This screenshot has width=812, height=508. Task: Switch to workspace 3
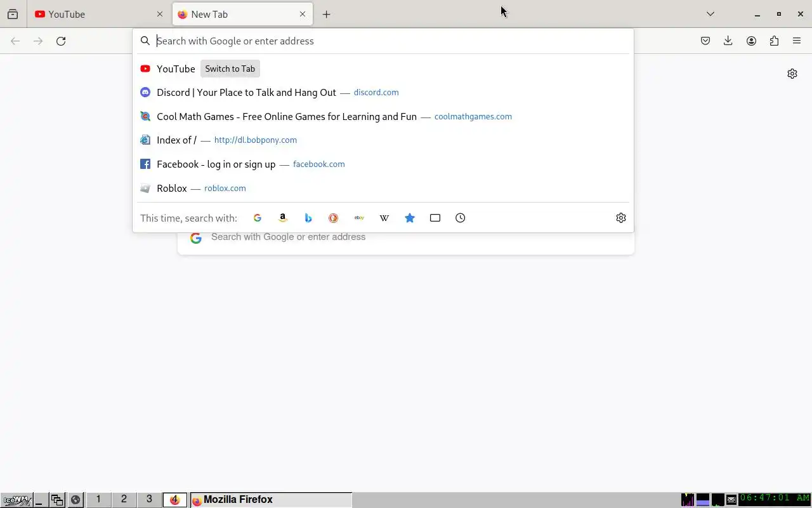(x=149, y=500)
